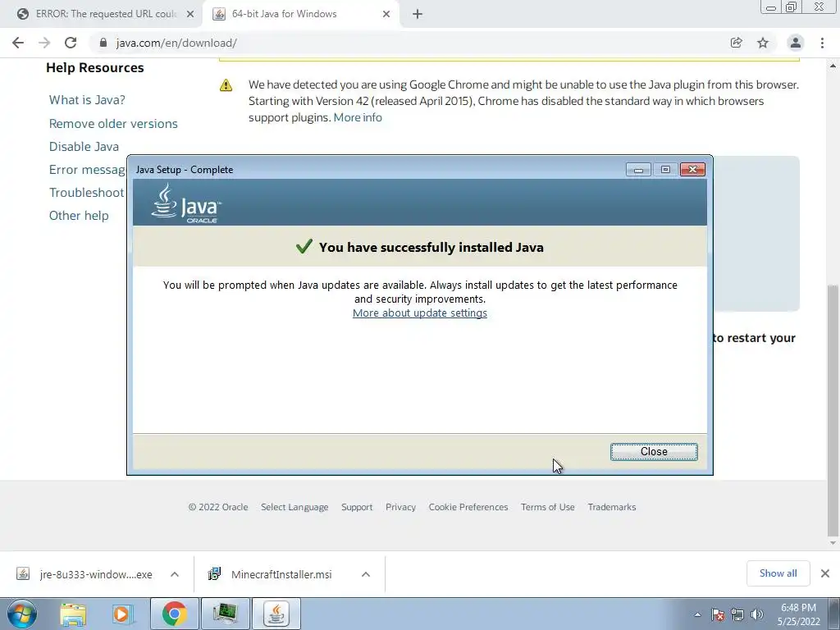
Task: Close the ERROR tab
Action: click(189, 14)
